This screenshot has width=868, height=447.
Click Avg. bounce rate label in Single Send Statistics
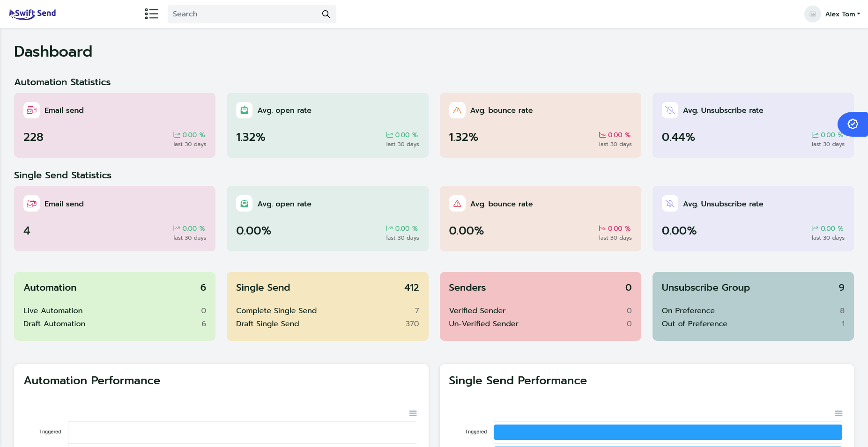click(x=502, y=204)
